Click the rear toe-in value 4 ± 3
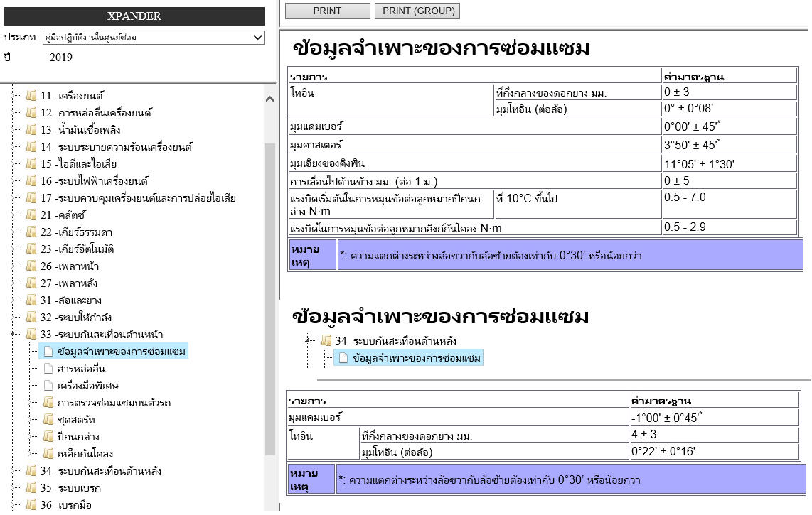 [x=644, y=434]
